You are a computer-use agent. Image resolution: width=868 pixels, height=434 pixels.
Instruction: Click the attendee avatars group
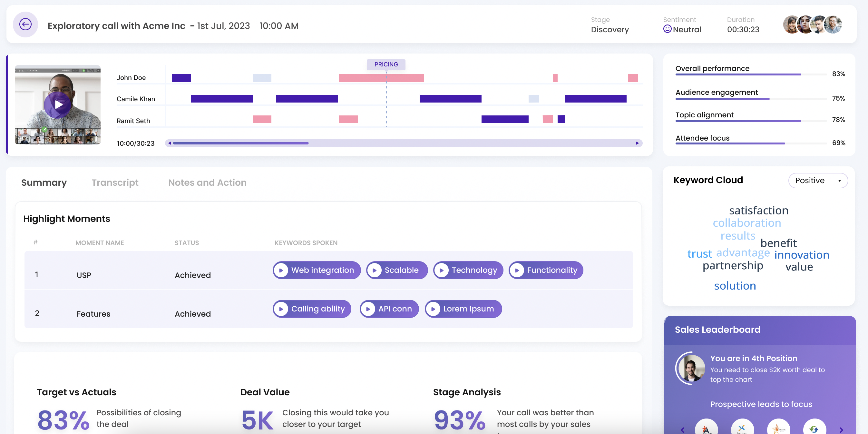pos(812,25)
